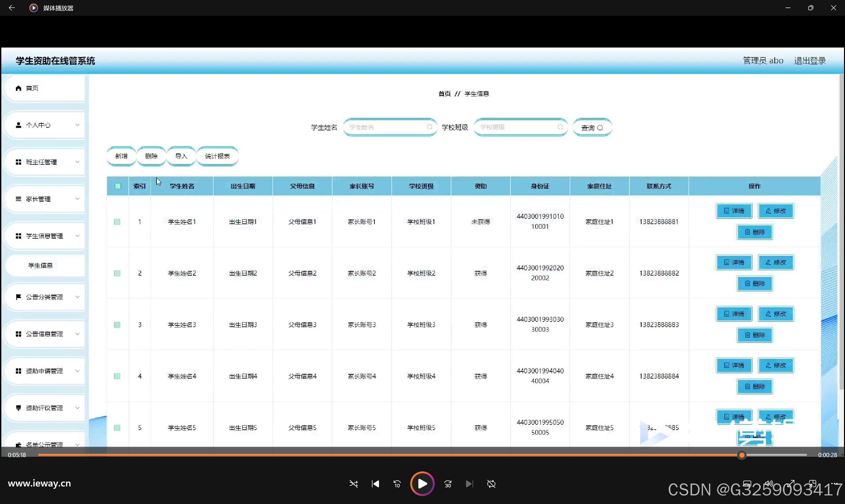Open 学生信息 submenu item
Screen dimensions: 845x504
coord(40,265)
